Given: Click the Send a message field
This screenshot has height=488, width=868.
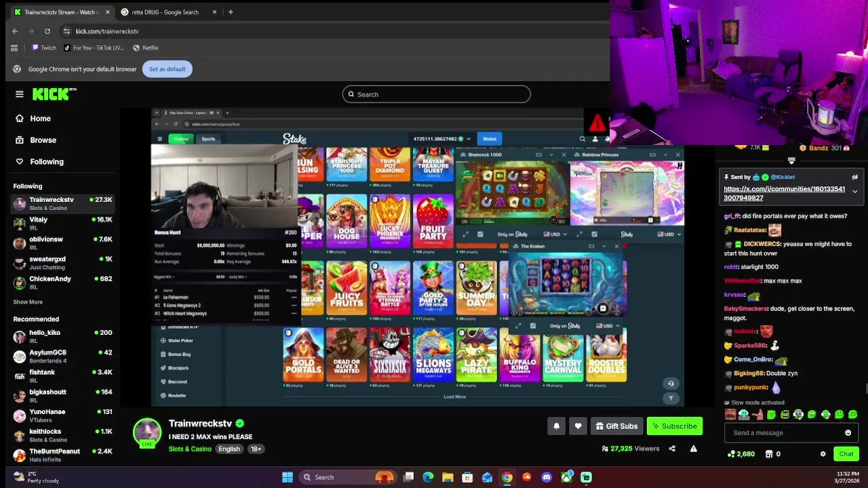Looking at the screenshot, I should tap(783, 433).
